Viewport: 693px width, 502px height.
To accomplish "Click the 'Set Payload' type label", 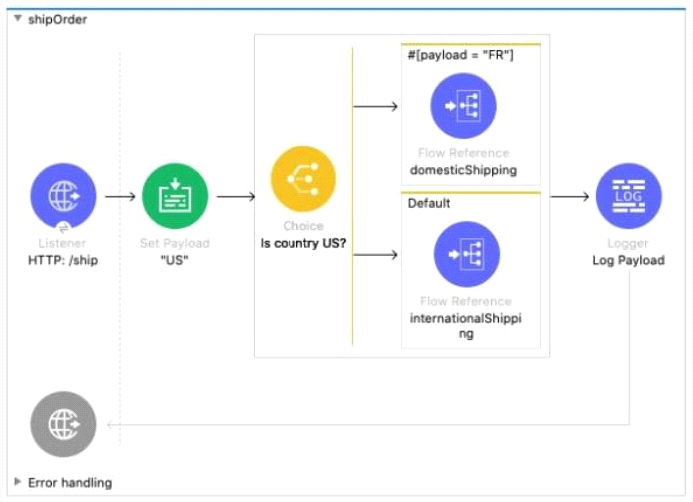I will 175,243.
